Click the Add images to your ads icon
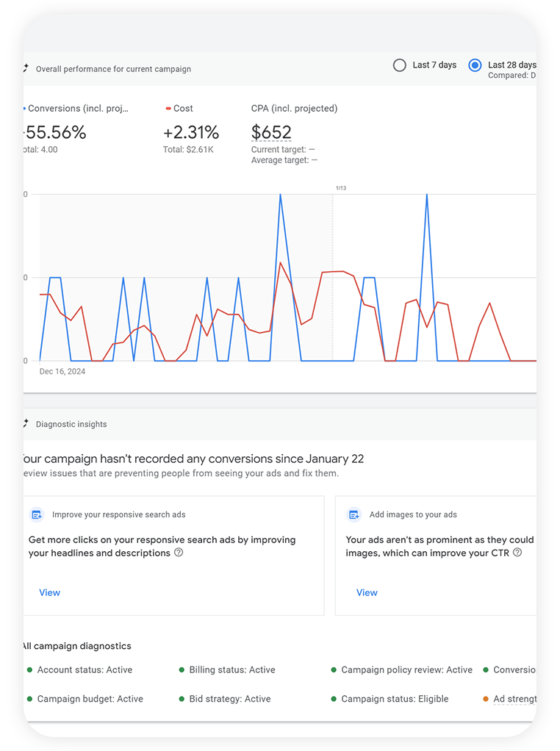Viewport: 560px width, 751px height. click(354, 515)
